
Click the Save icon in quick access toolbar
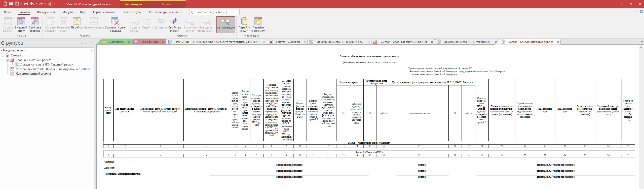tap(17, 4)
